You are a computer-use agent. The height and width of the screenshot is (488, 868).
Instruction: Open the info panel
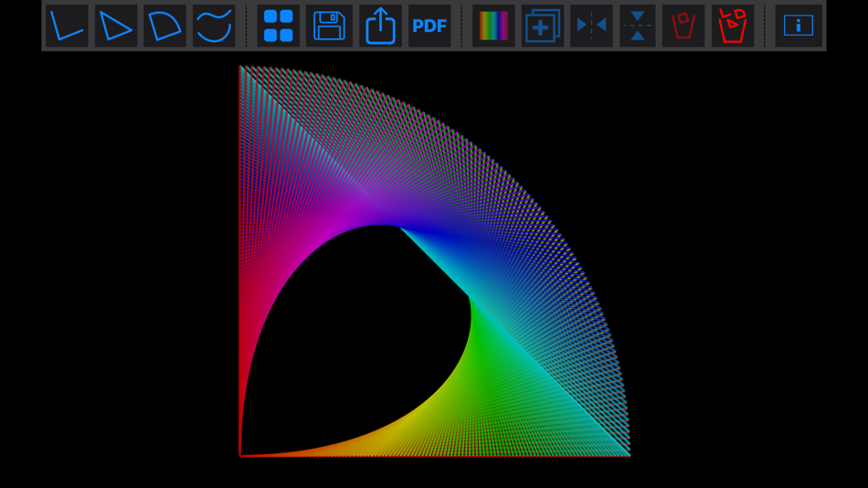point(799,26)
